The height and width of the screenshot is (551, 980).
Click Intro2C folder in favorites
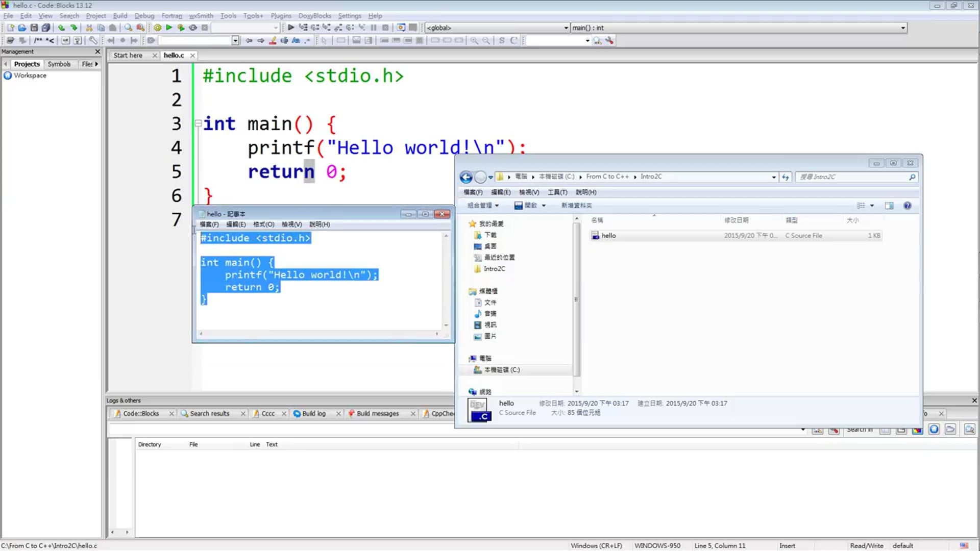(494, 269)
